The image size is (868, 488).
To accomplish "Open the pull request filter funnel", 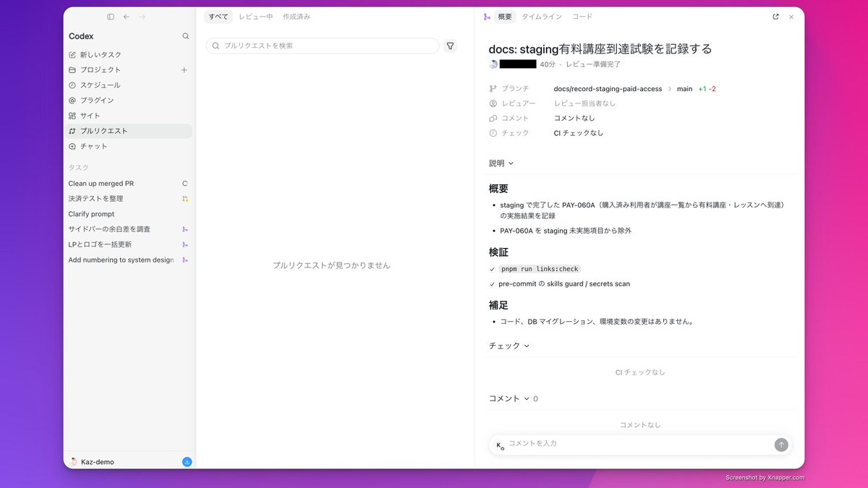I will coord(451,46).
